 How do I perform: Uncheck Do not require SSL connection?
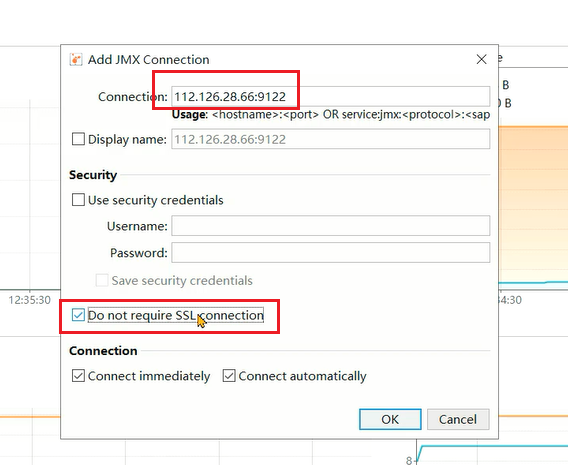[x=78, y=315]
